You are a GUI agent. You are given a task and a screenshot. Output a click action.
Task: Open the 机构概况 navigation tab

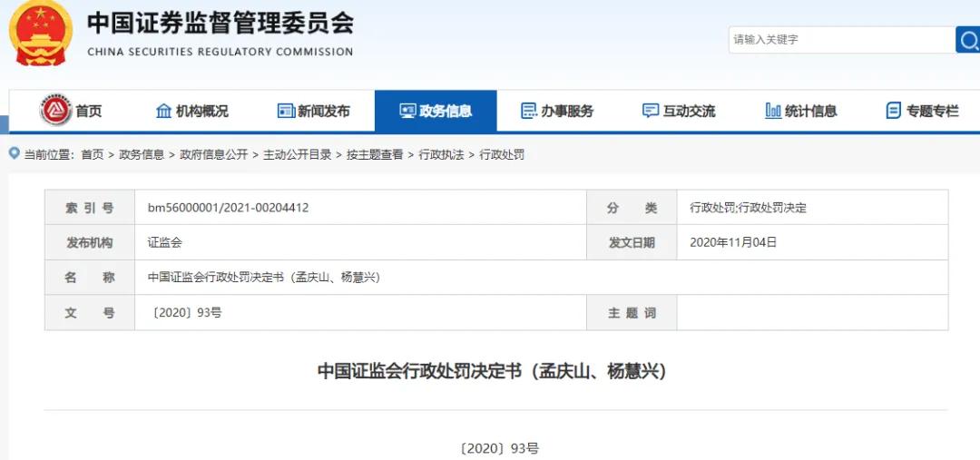pyautogui.click(x=191, y=112)
